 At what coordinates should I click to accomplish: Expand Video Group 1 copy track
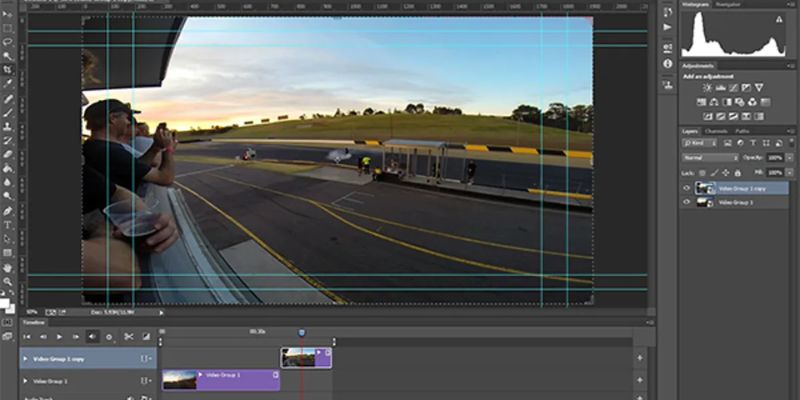click(25, 358)
